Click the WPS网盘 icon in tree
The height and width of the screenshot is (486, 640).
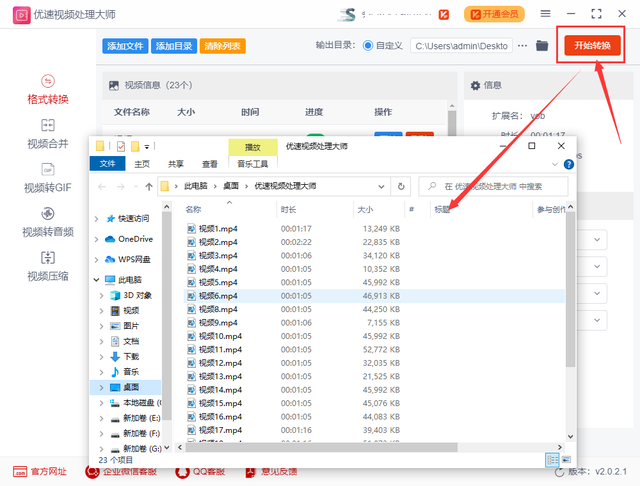[110, 260]
